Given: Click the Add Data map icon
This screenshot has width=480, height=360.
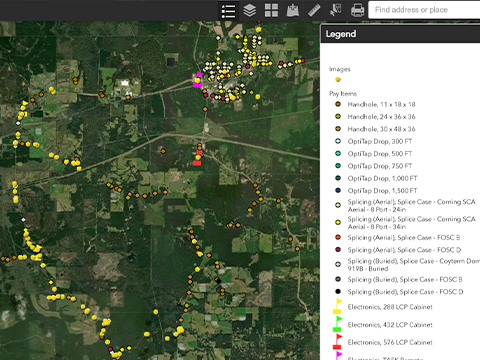Looking at the screenshot, I should (293, 10).
